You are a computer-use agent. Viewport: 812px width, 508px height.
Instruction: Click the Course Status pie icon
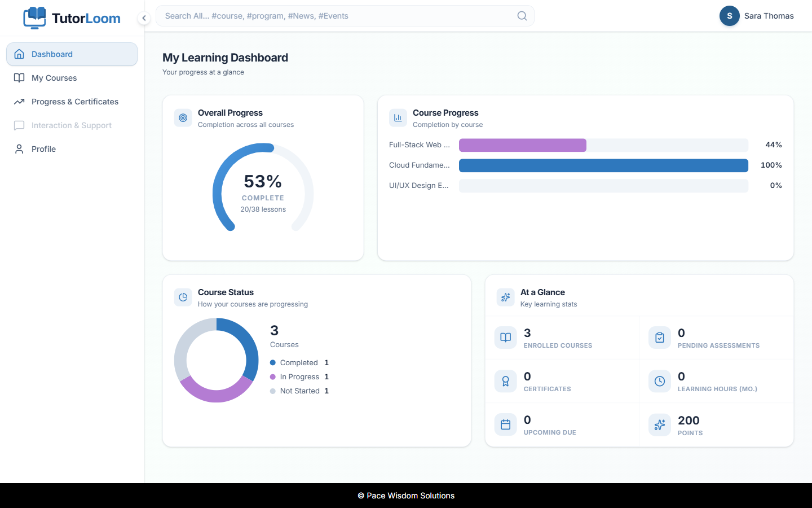click(183, 297)
